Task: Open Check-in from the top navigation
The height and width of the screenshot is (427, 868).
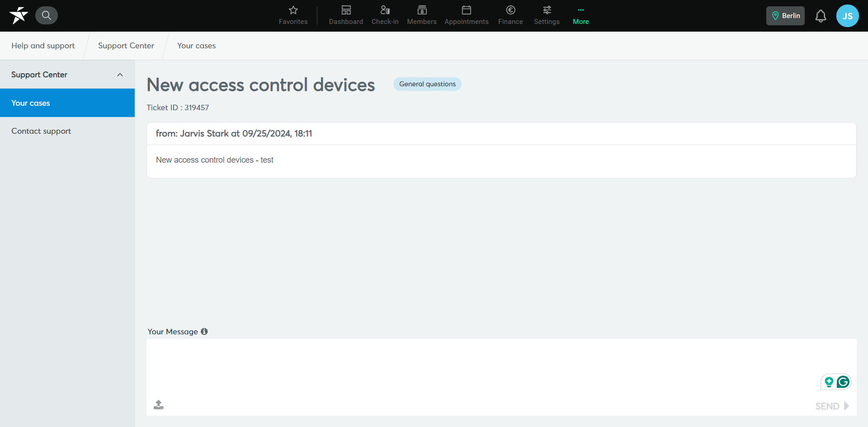Action: click(385, 15)
